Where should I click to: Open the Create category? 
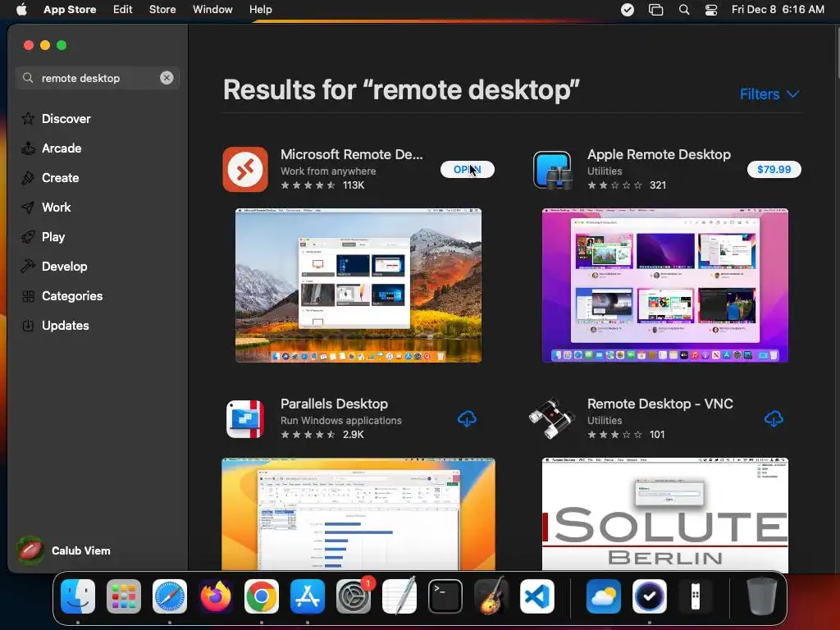(50, 177)
